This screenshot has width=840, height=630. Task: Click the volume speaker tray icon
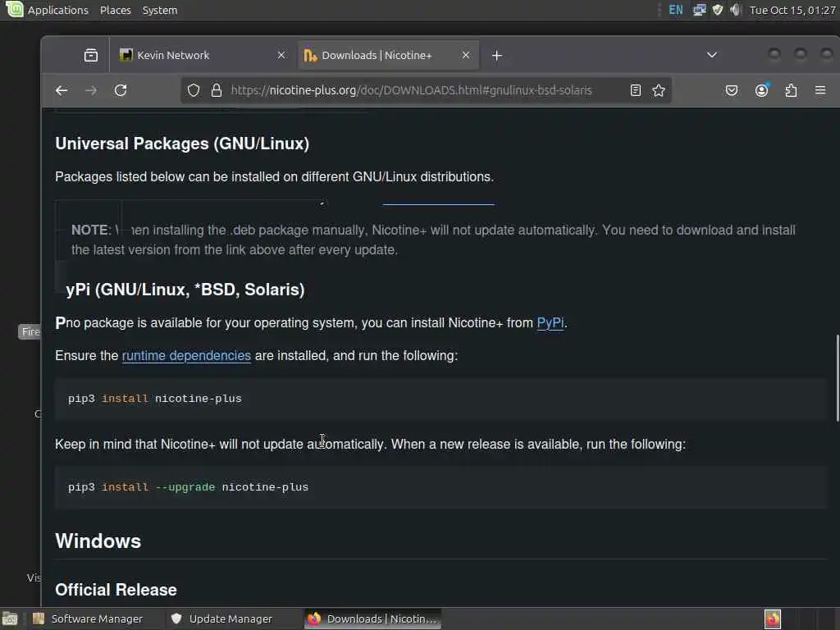736,10
